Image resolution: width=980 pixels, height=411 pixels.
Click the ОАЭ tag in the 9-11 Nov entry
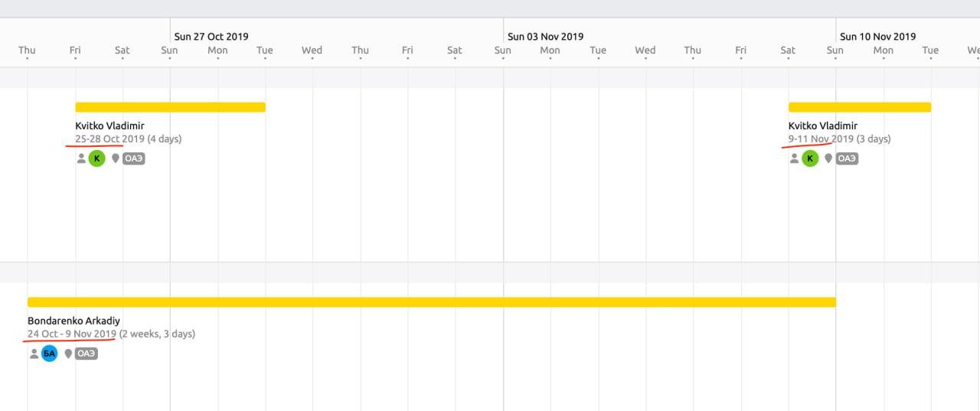point(847,158)
